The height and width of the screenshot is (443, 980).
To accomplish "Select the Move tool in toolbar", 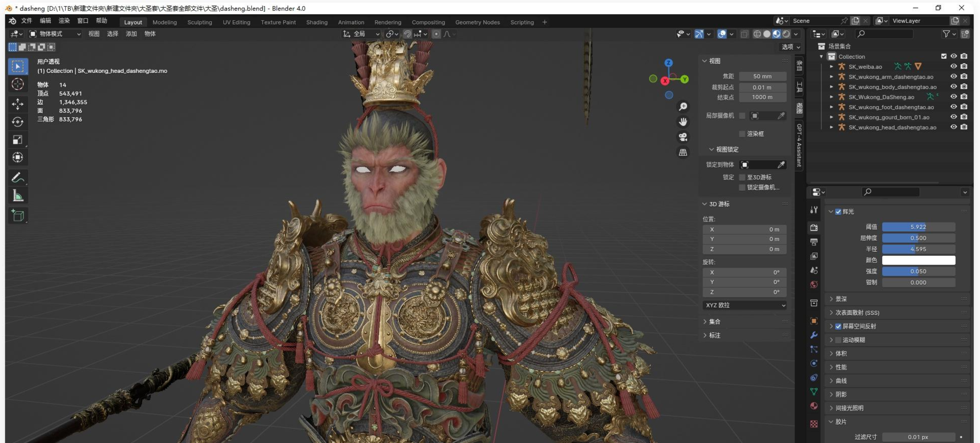I will point(17,104).
